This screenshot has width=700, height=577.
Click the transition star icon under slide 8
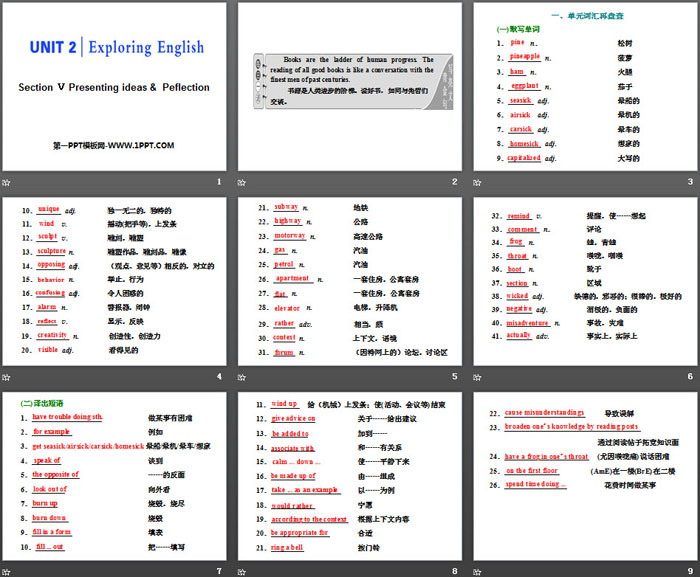tap(243, 570)
